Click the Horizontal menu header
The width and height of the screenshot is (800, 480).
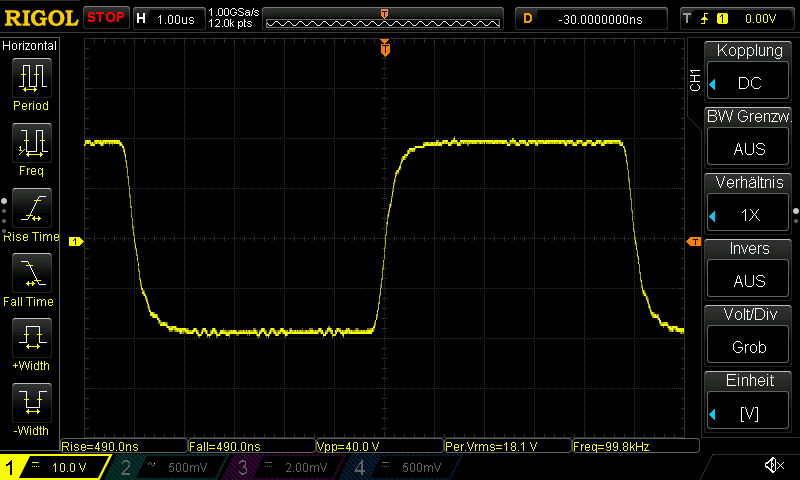(x=30, y=46)
